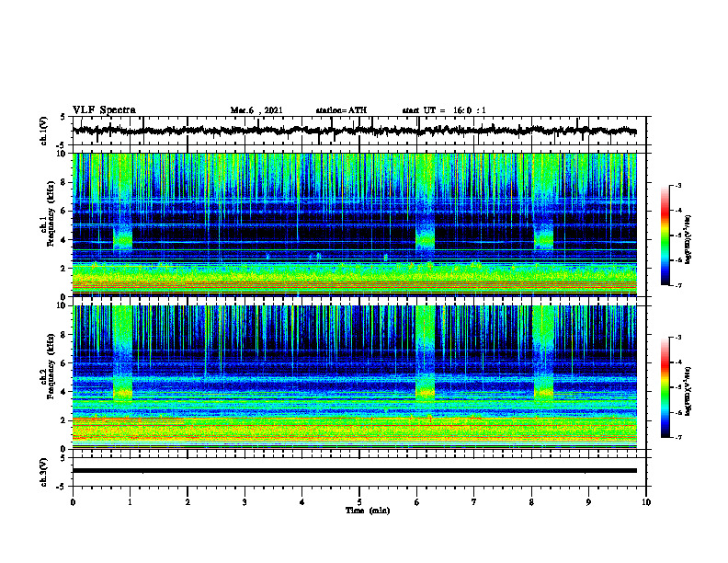Click the ch.1 voltage waveform trace panel
Image resolution: width=728 pixels, height=563 pixels.
tap(358, 131)
